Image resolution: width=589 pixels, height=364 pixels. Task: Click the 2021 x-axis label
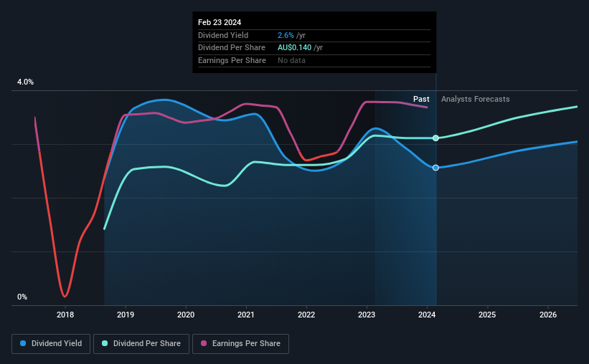[x=246, y=315]
